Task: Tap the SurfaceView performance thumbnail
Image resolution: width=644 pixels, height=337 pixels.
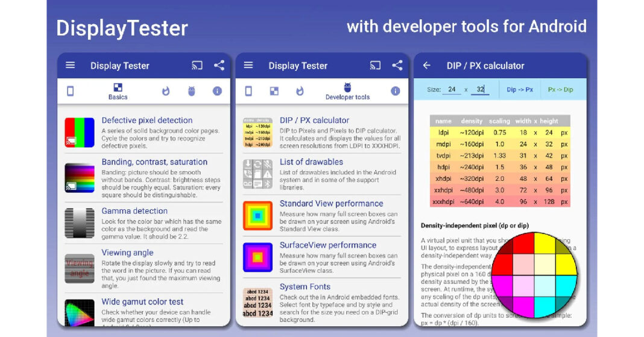Action: [257, 257]
